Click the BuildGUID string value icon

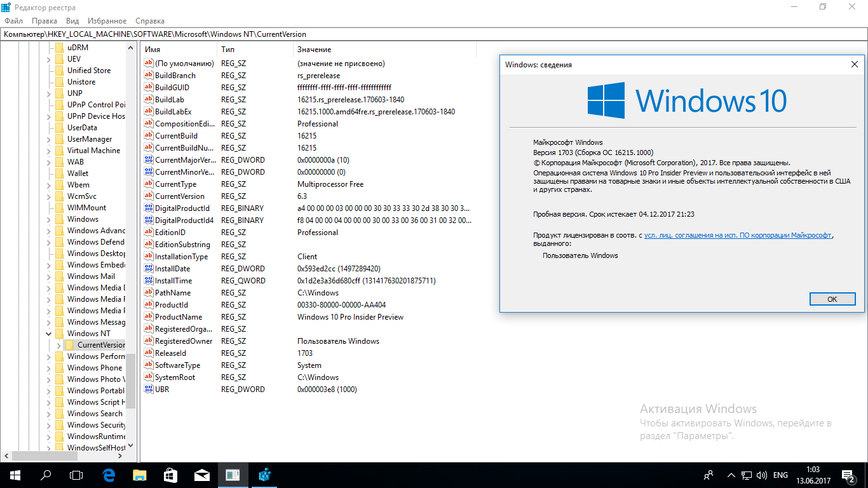(149, 88)
